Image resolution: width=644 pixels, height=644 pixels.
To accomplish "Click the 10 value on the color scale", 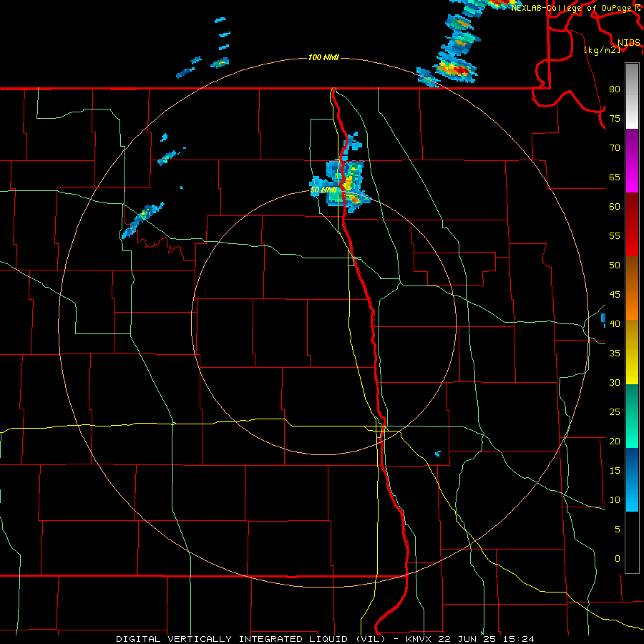I will [x=615, y=500].
